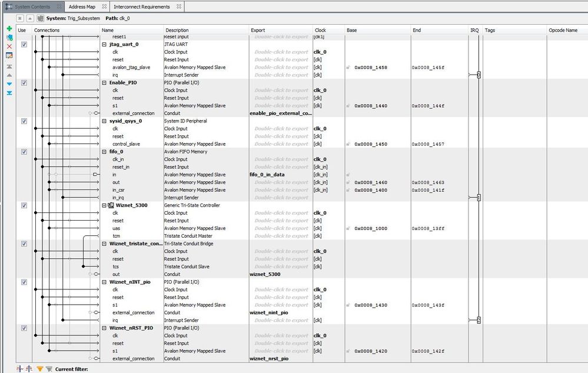
Task: Select avalon_jtag_slave interface row
Action: (131, 68)
